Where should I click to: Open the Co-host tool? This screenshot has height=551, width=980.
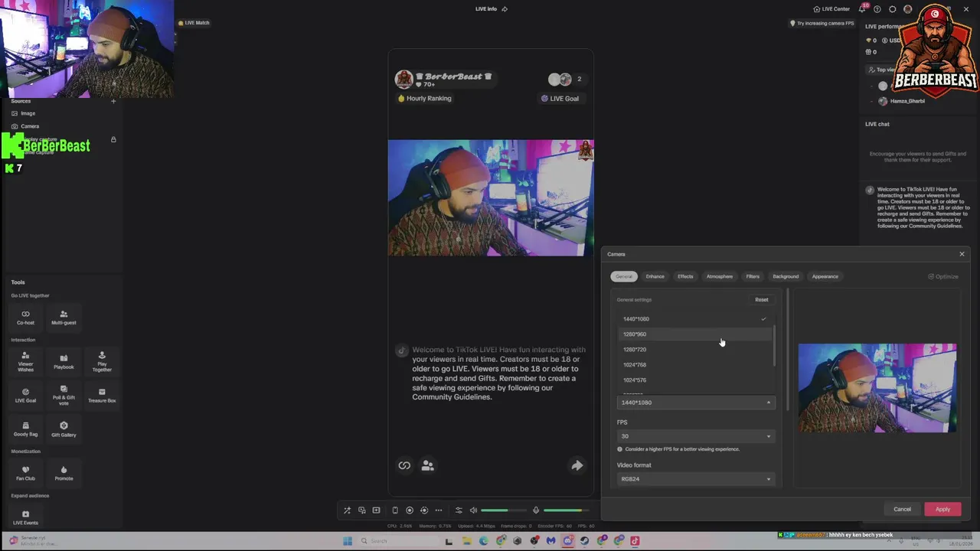coord(25,318)
